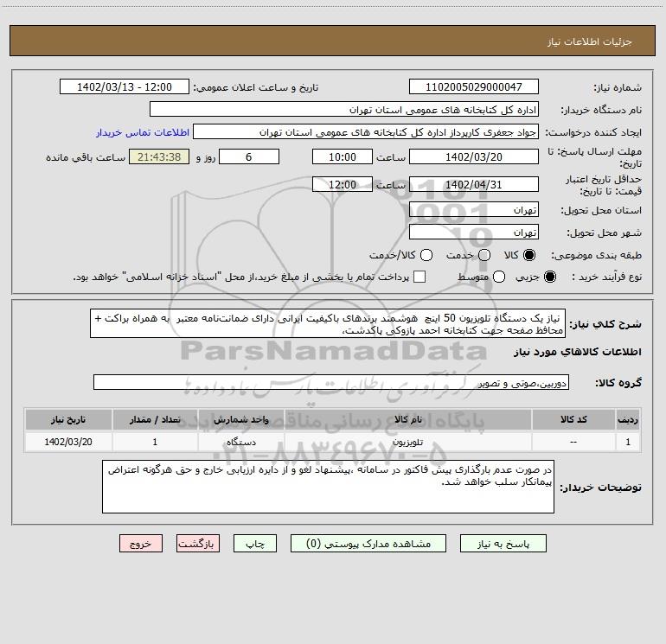Click the buyer notes text area
This screenshot has height=644, width=666.
pos(328,487)
